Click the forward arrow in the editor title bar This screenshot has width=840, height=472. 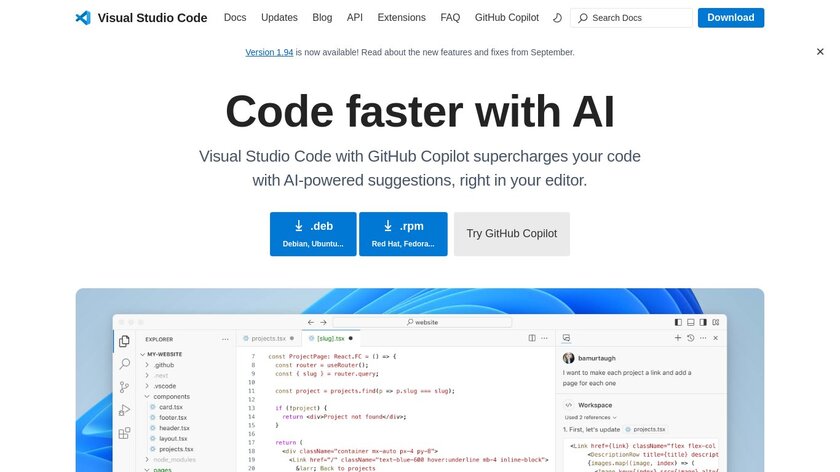323,322
